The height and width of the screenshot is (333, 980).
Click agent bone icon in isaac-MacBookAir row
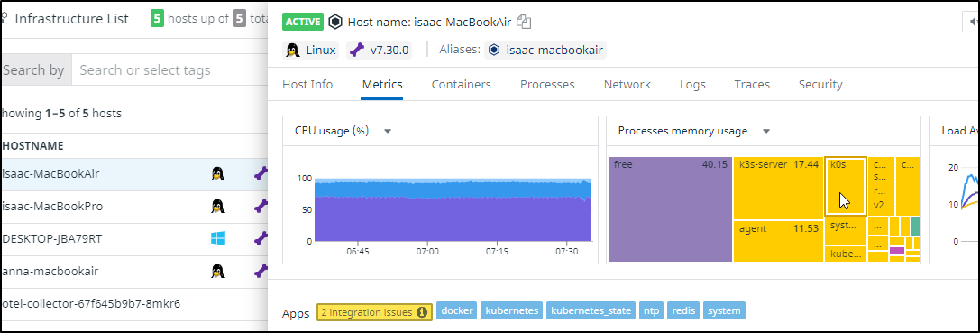(x=261, y=174)
